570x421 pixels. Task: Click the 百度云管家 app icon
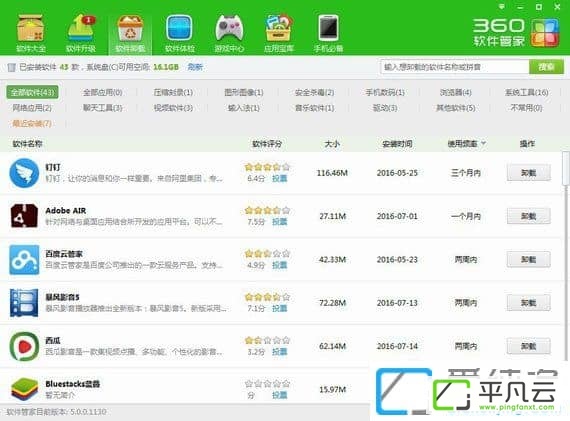(x=24, y=259)
